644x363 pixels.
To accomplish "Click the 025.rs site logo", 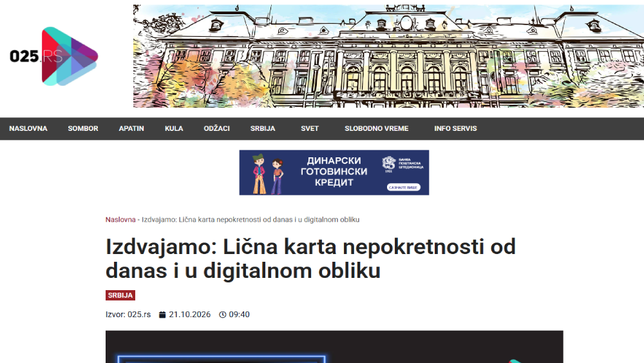I will (x=54, y=56).
